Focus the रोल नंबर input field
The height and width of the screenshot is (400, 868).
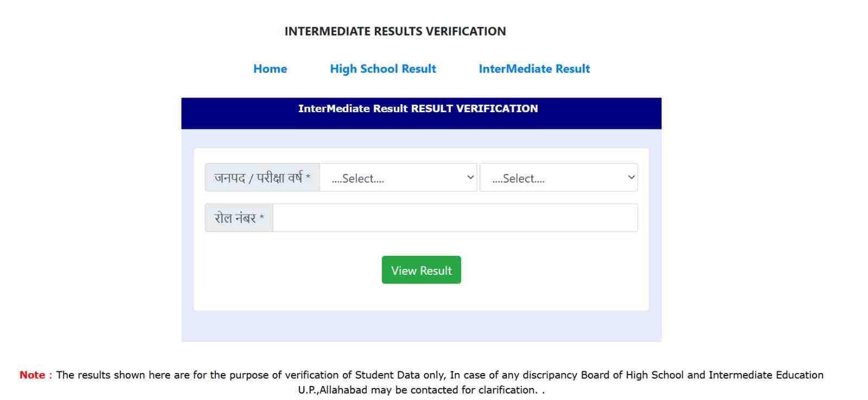pos(455,218)
